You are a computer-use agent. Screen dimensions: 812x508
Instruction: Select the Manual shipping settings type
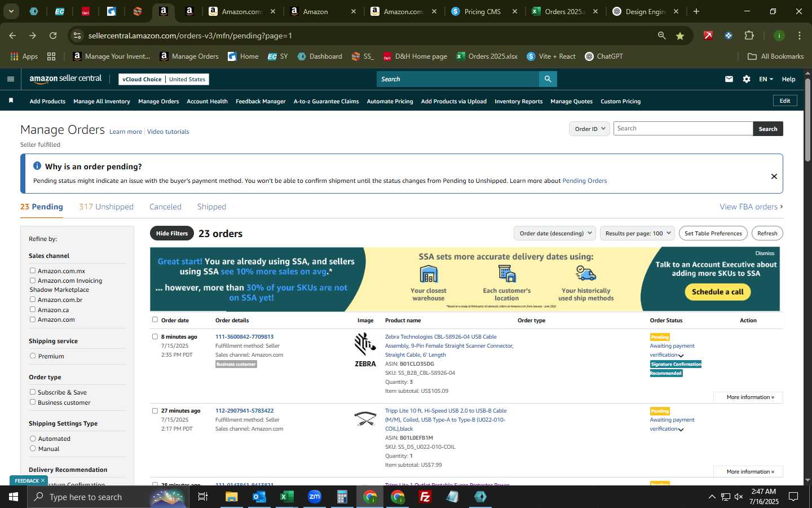[x=33, y=448]
